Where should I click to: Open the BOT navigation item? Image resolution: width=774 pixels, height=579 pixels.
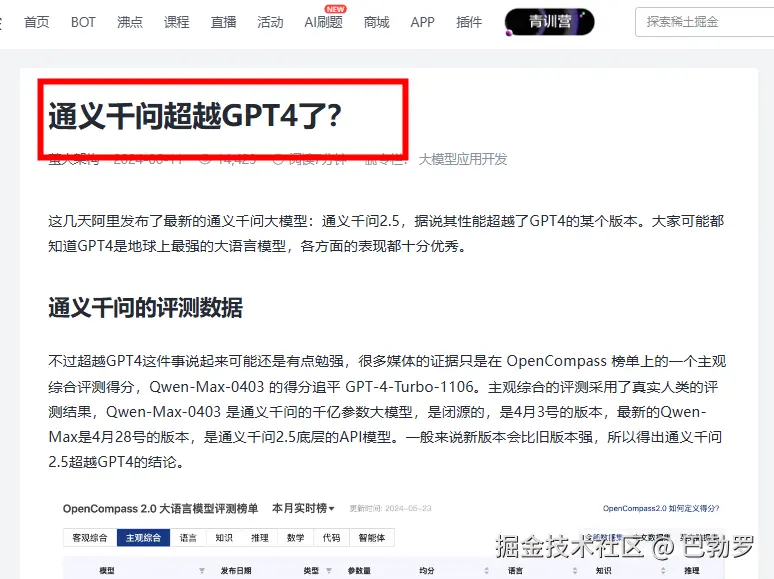83,22
